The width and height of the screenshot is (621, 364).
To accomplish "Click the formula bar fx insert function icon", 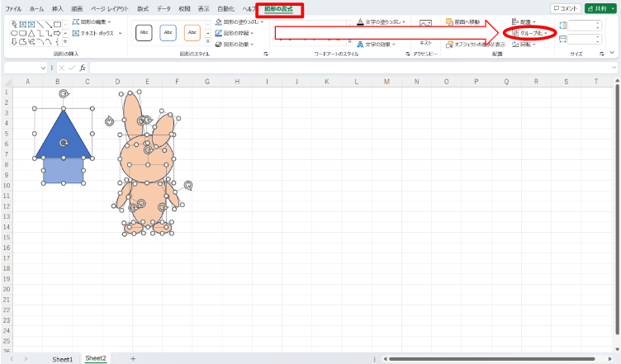I will coord(83,68).
